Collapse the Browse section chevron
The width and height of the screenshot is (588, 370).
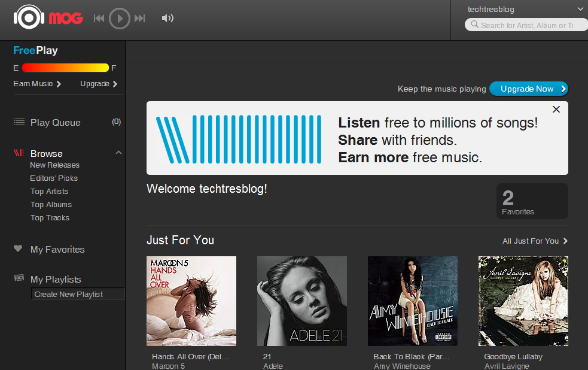pyautogui.click(x=118, y=153)
